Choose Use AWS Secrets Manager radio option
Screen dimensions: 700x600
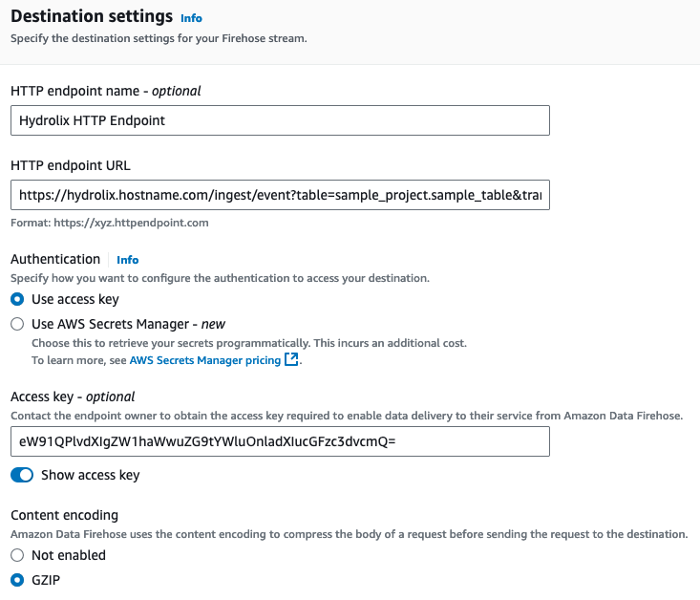[x=17, y=324]
